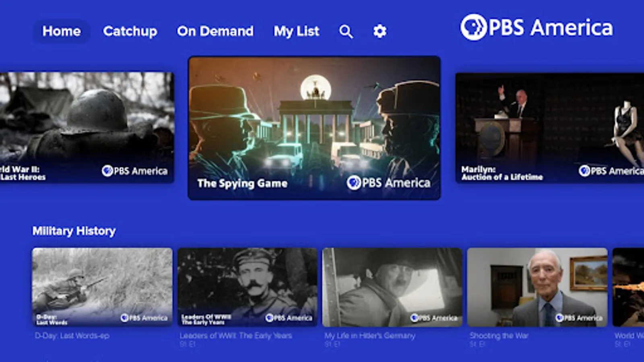Open settings via the gear icon

(380, 31)
